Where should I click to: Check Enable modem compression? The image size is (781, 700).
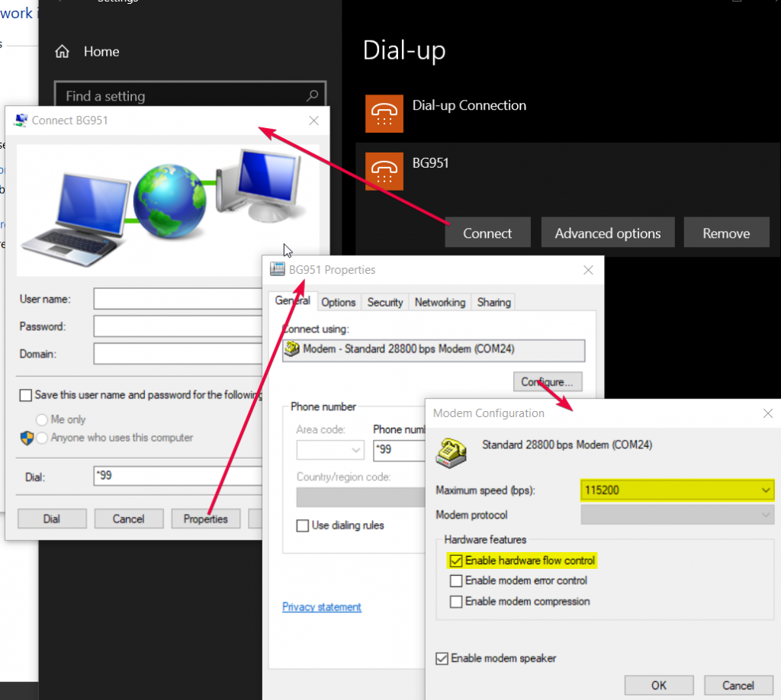point(456,602)
